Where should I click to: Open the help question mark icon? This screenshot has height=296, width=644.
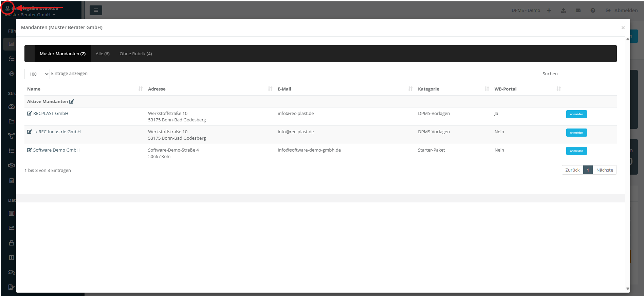click(593, 11)
